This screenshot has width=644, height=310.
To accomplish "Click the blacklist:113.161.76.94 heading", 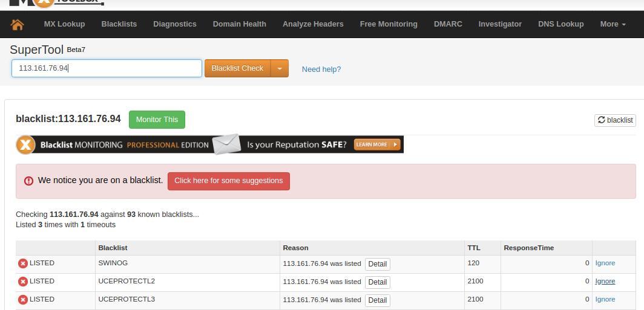I will [x=68, y=119].
